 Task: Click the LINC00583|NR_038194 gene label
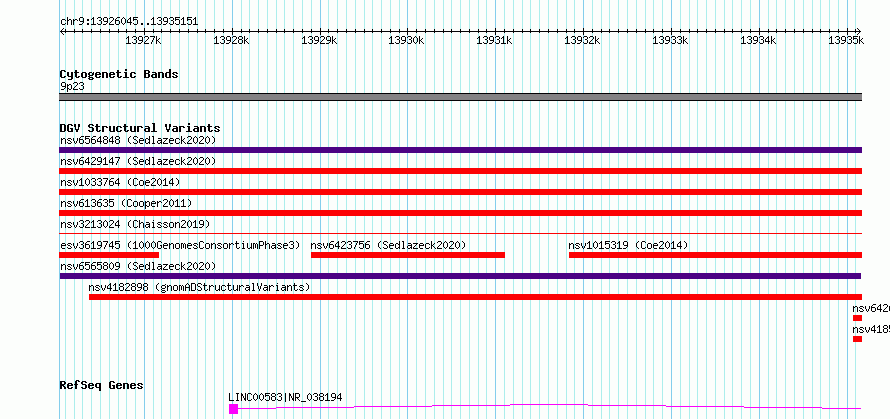tap(285, 397)
